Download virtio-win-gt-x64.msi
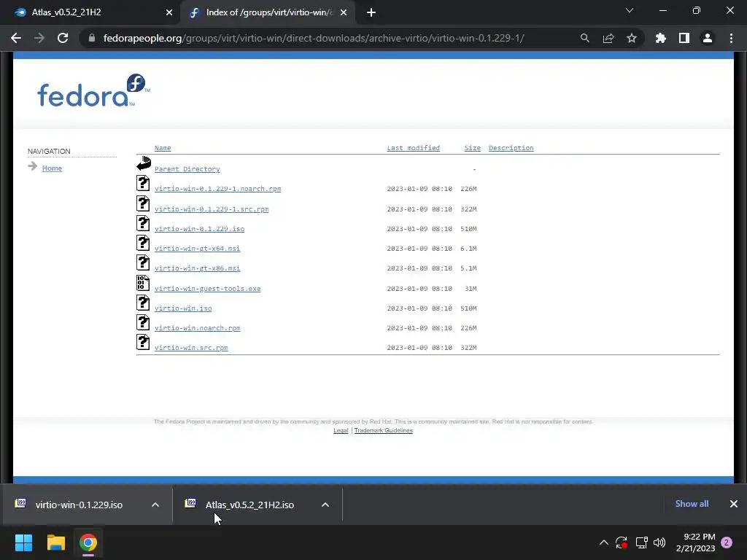Screen dimensions: 747x560 pos(197,249)
